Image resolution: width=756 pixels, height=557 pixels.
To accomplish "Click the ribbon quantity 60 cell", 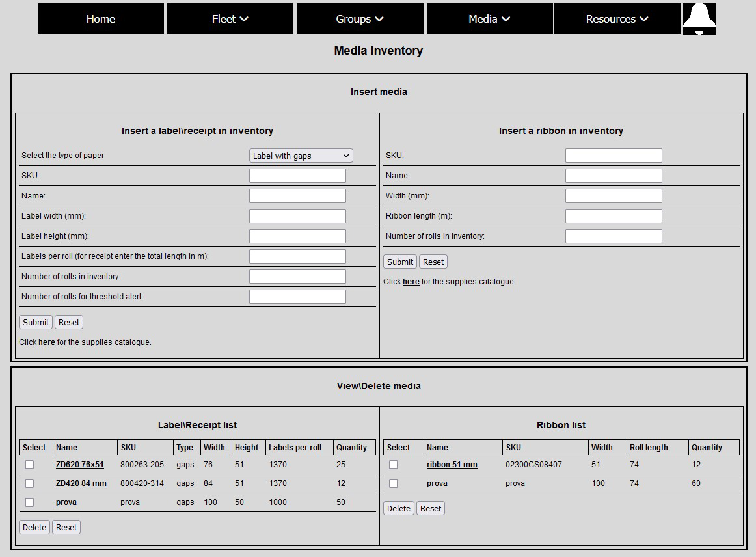I will pyautogui.click(x=695, y=483).
